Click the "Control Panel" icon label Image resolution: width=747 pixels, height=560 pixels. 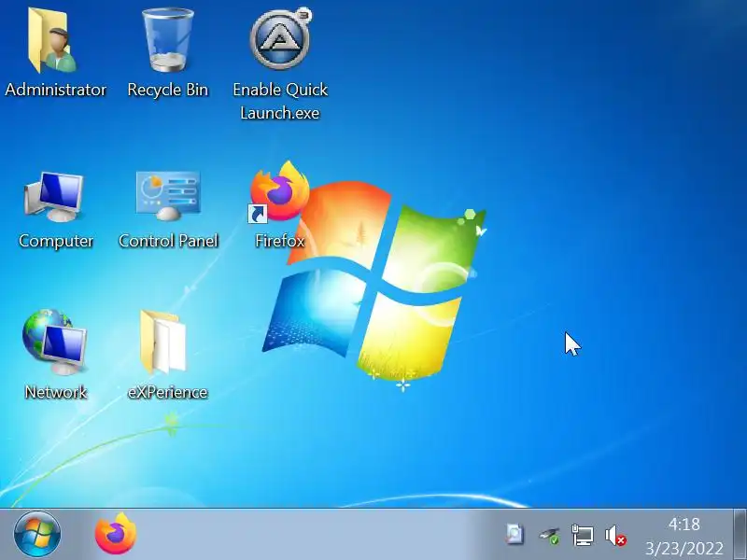(168, 241)
